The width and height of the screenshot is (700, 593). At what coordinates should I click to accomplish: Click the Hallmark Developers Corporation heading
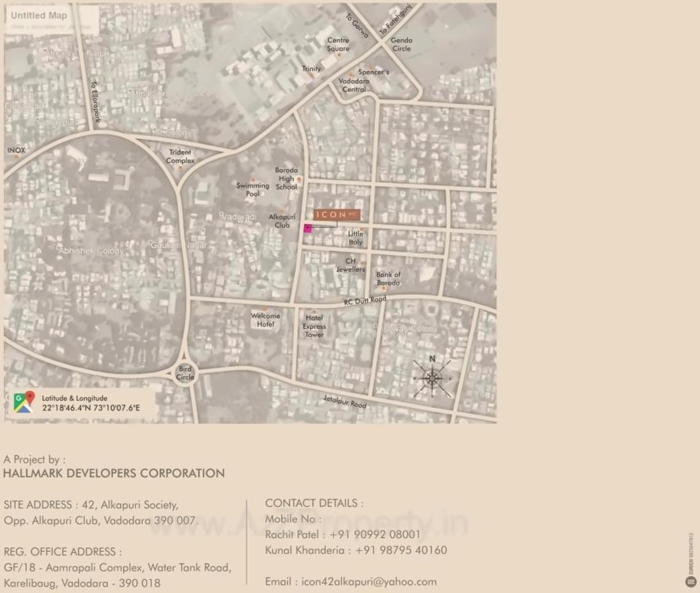point(114,473)
